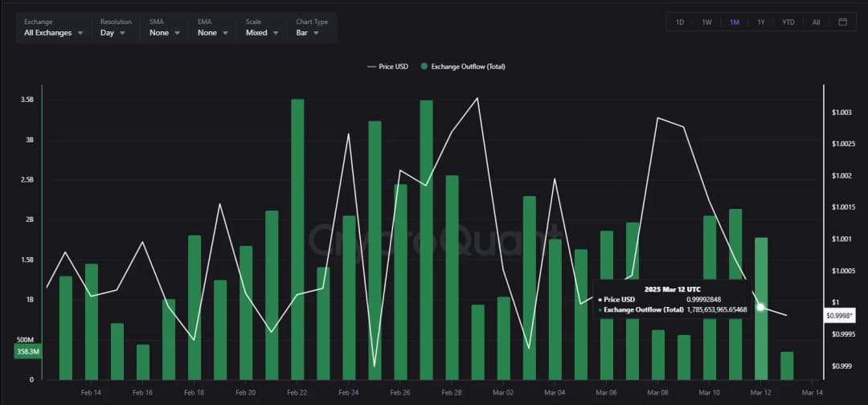Toggle the Price USD series in legend
The image size is (868, 405).
tap(393, 67)
